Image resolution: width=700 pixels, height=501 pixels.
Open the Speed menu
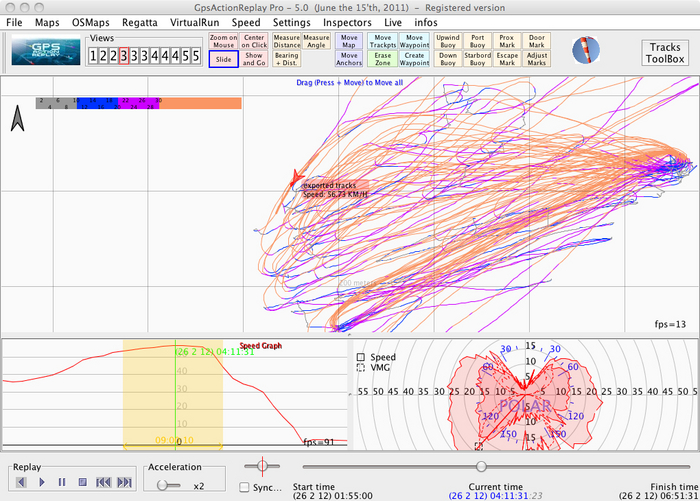coord(246,22)
